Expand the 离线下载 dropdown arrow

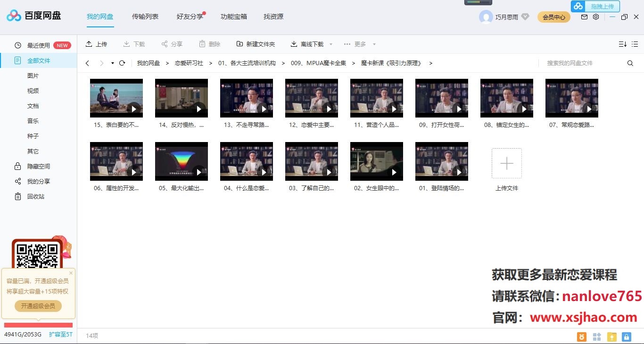tap(331, 44)
